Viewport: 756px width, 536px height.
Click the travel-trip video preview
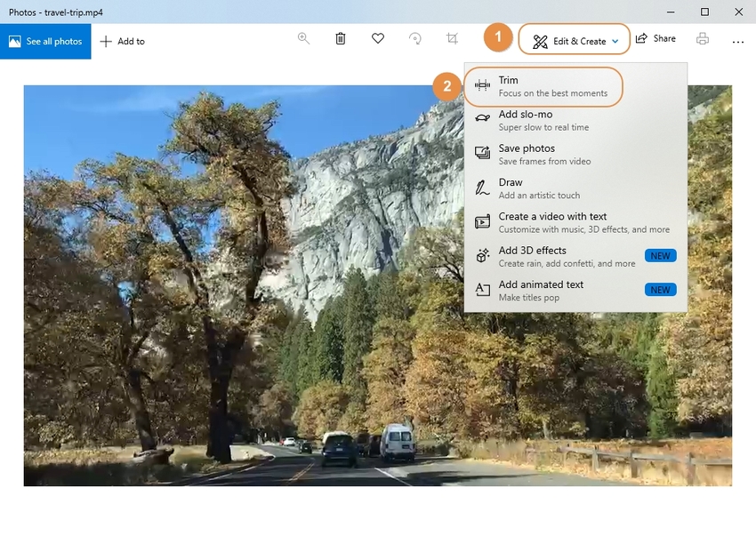(240, 284)
